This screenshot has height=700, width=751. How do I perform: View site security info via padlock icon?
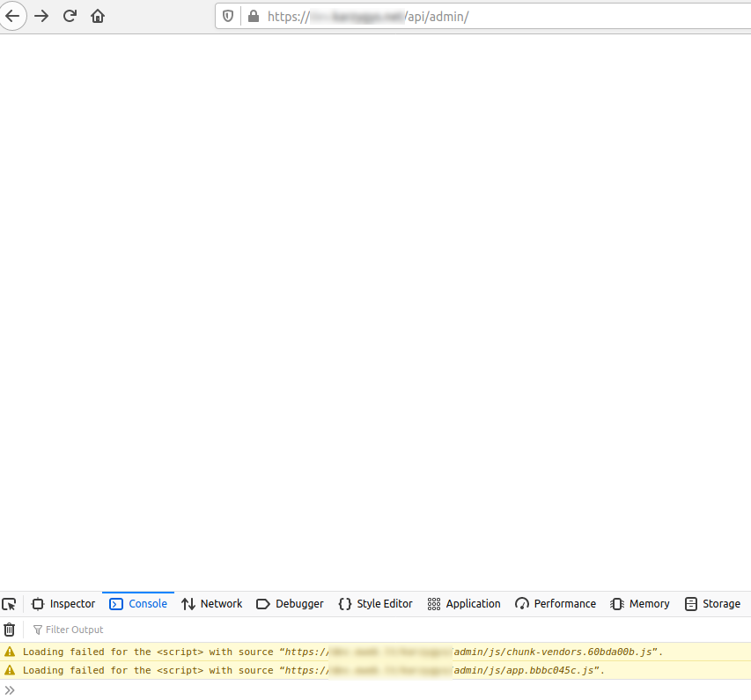[252, 16]
